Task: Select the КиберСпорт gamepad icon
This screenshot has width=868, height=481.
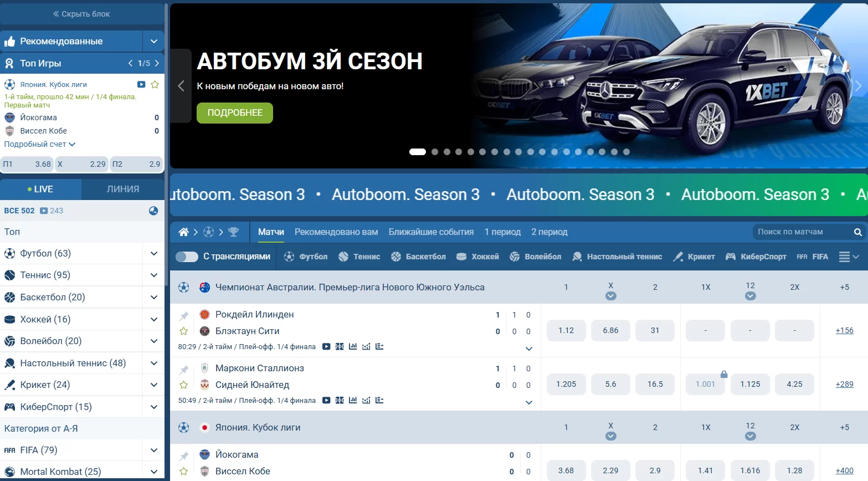Action: (730, 256)
